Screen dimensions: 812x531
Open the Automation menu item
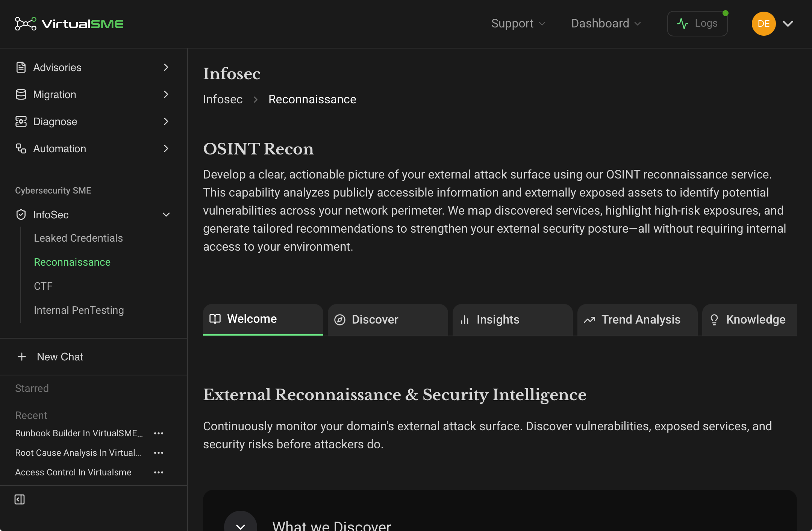[94, 148]
